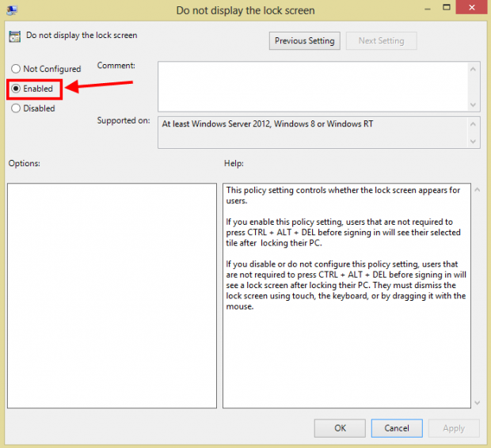Click the policy setting icon beside title
Viewport: 491px width, 448px height.
coord(15,36)
